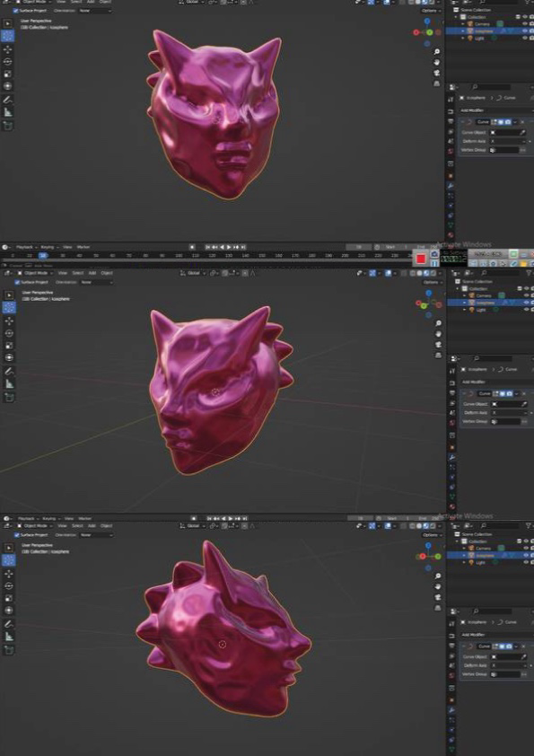Toggle Curve modifier edit mode in middle window
Screen dimensions: 534x756
tap(495, 393)
